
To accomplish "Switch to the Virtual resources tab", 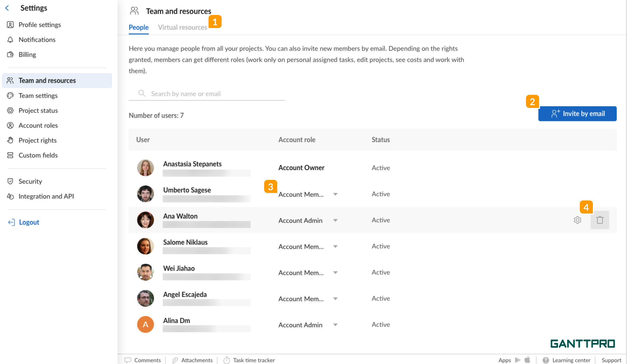I will click(182, 27).
